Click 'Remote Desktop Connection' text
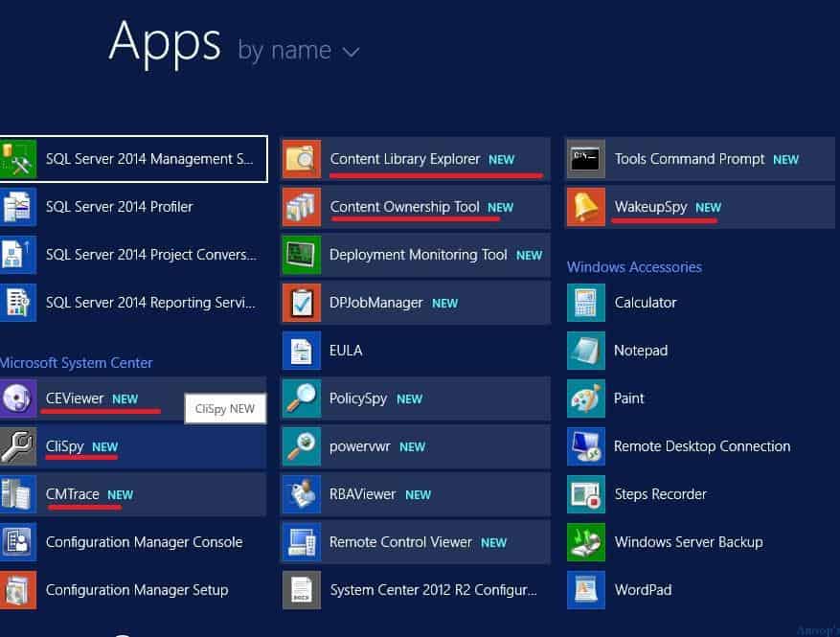840x637 pixels. click(702, 446)
